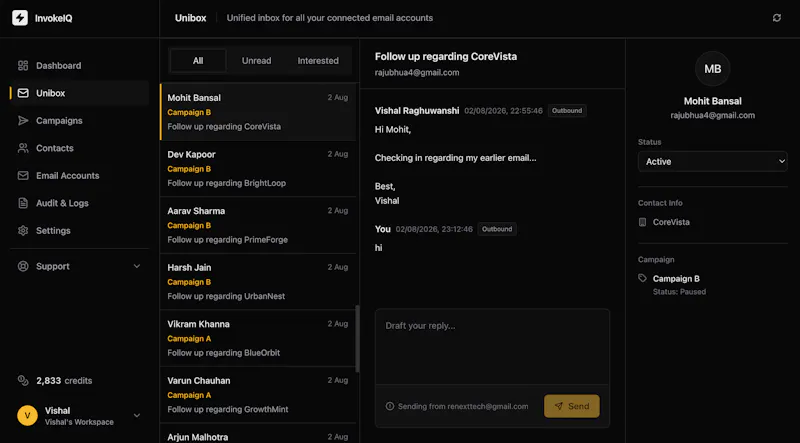The width and height of the screenshot is (800, 443).
Task: Select the Unibox envelope icon
Action: pos(23,93)
